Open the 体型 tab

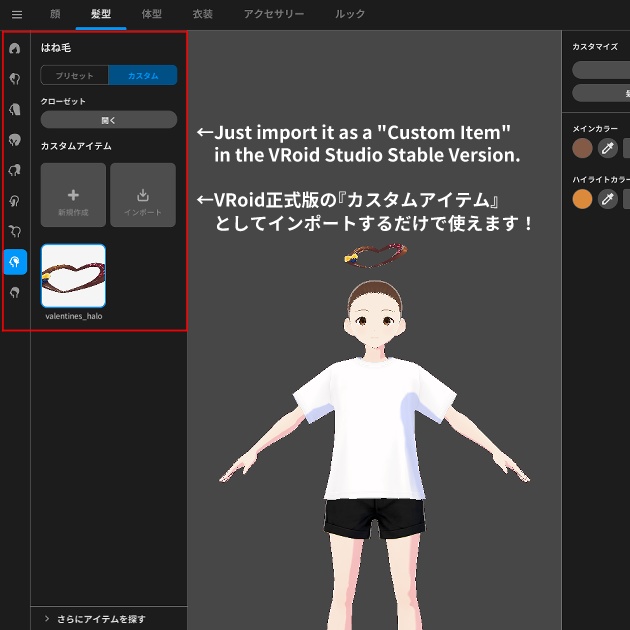point(151,14)
